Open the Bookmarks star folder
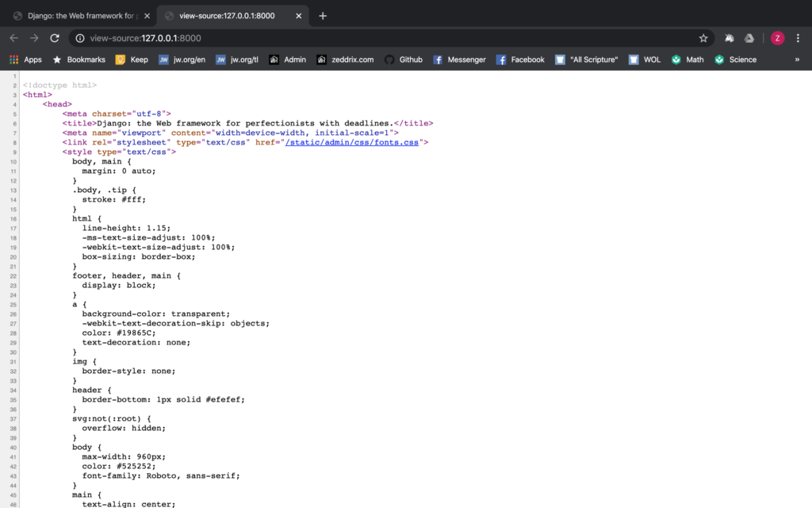This screenshot has height=508, width=812. pos(79,60)
